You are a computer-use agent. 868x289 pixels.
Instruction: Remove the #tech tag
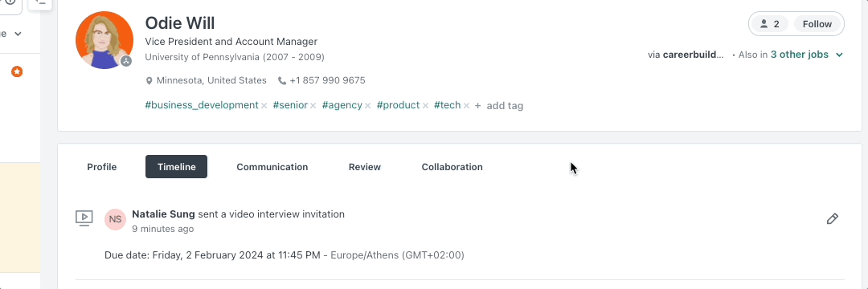point(466,105)
